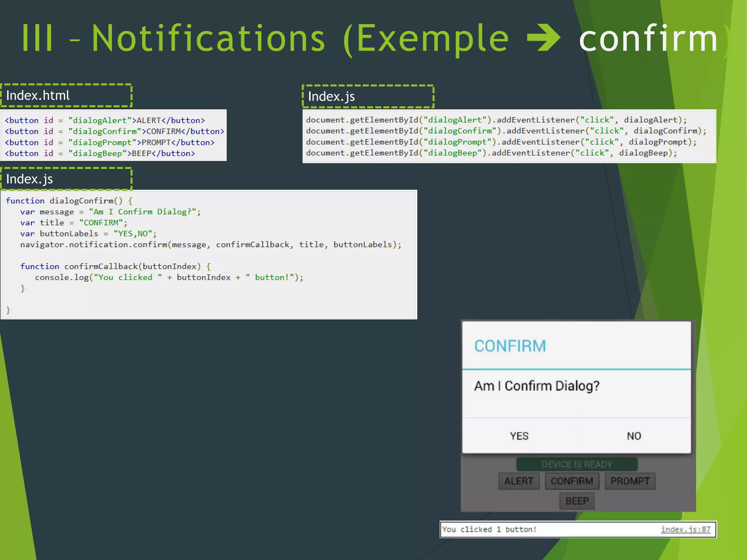Click the 'var buttonLabels' code line
747x560 pixels.
(x=89, y=233)
